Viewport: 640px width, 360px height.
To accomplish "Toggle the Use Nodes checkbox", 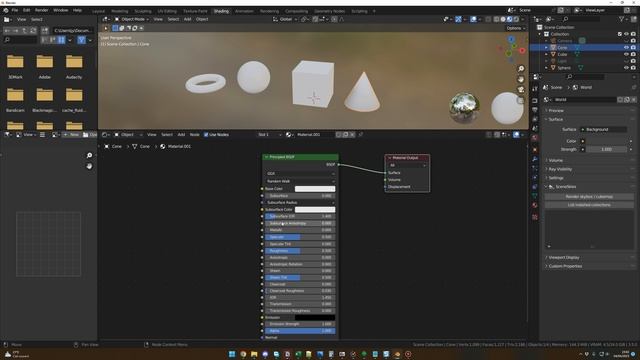I will coord(206,135).
